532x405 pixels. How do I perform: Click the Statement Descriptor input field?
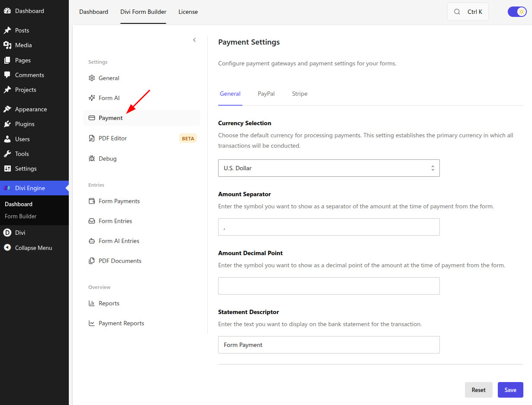(329, 345)
